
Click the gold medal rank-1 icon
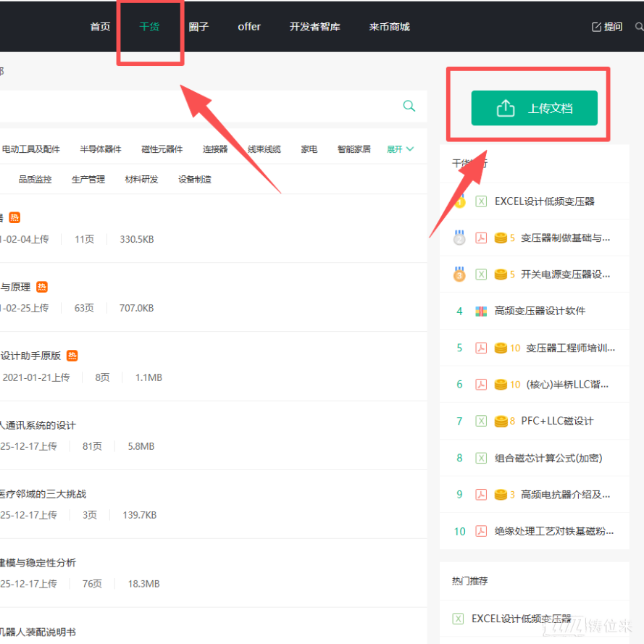tap(459, 201)
